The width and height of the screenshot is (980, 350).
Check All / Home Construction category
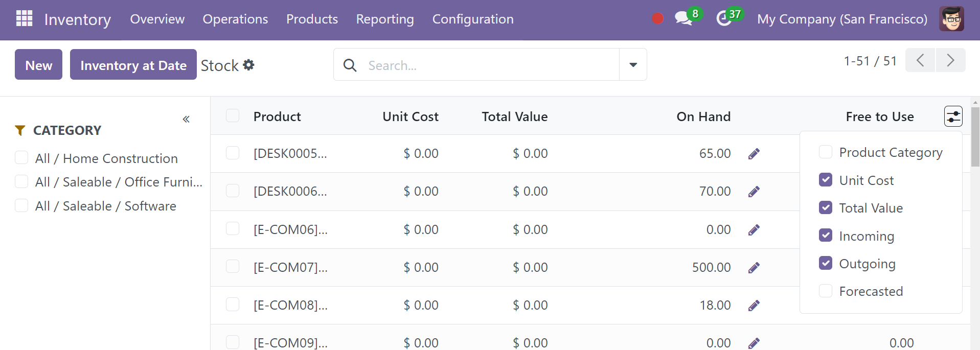tap(21, 157)
